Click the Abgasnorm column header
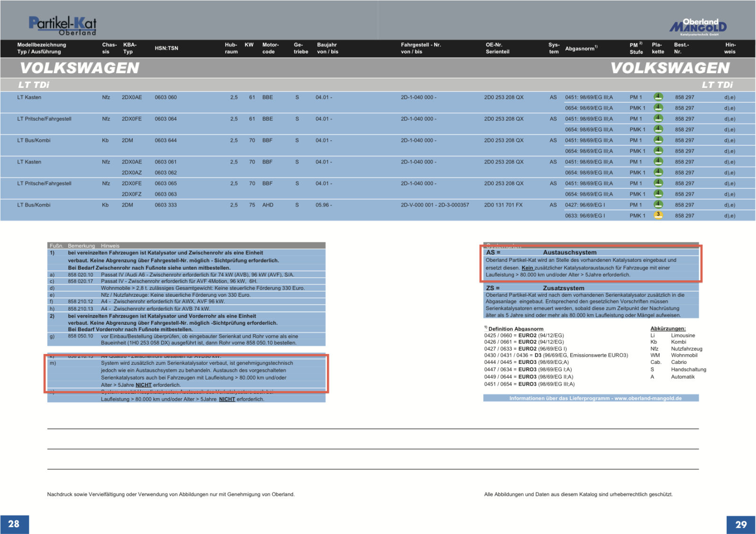This screenshot has height=534, width=756. (x=581, y=48)
